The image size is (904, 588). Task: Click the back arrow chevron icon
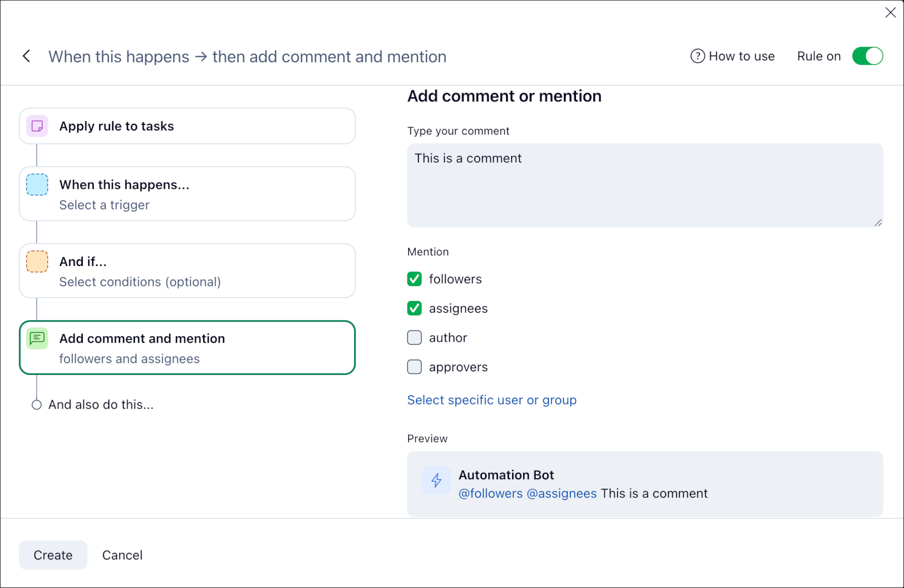coord(27,56)
